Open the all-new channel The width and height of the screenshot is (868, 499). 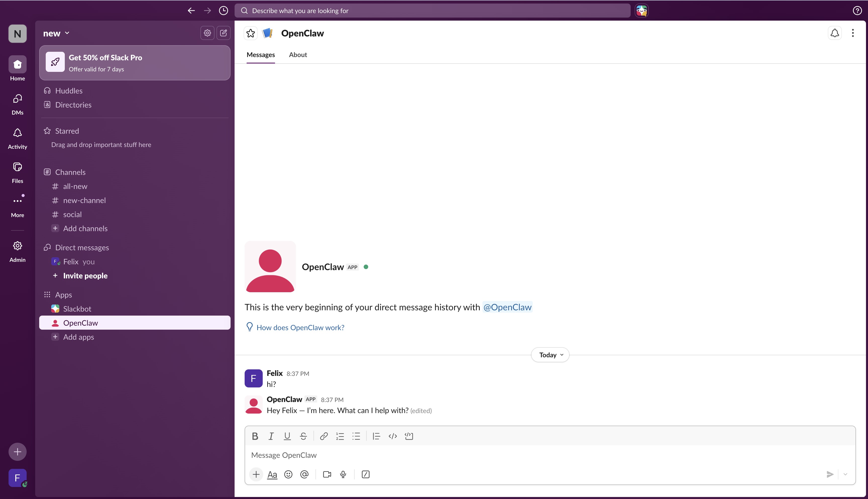pos(135,186)
